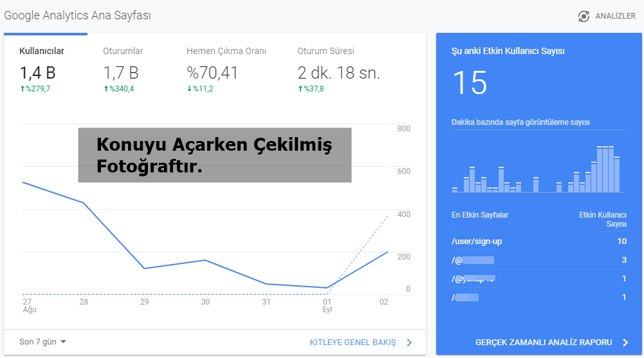This screenshot has height=358, width=644.
Task: Open GERÇEK ZAMANLI ANALİZ RAPORU link
Action: [544, 343]
